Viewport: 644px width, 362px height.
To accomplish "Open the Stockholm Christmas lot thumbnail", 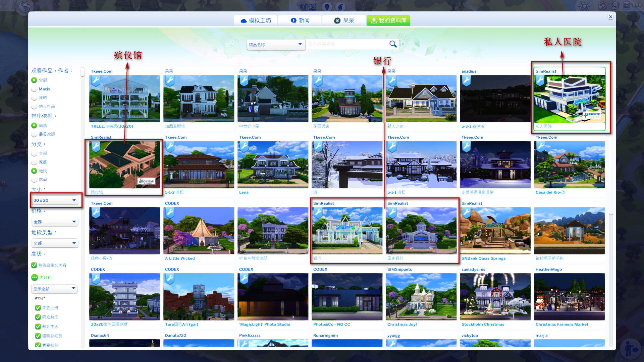I will (x=495, y=297).
